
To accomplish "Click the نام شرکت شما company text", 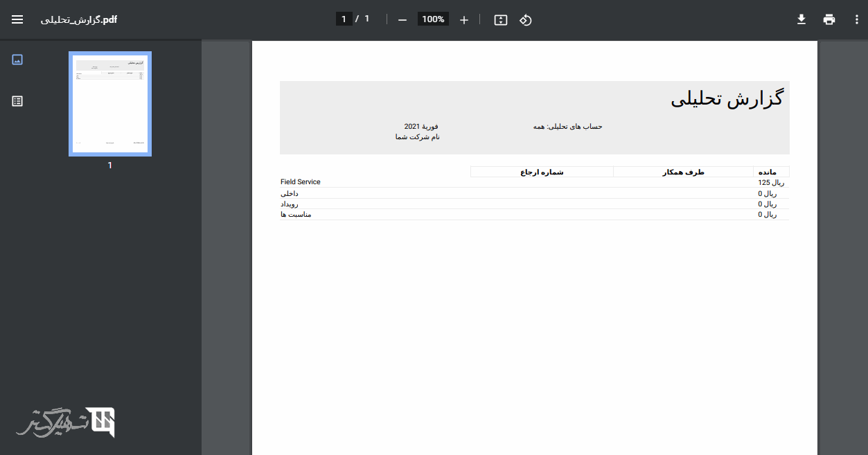I will point(418,137).
